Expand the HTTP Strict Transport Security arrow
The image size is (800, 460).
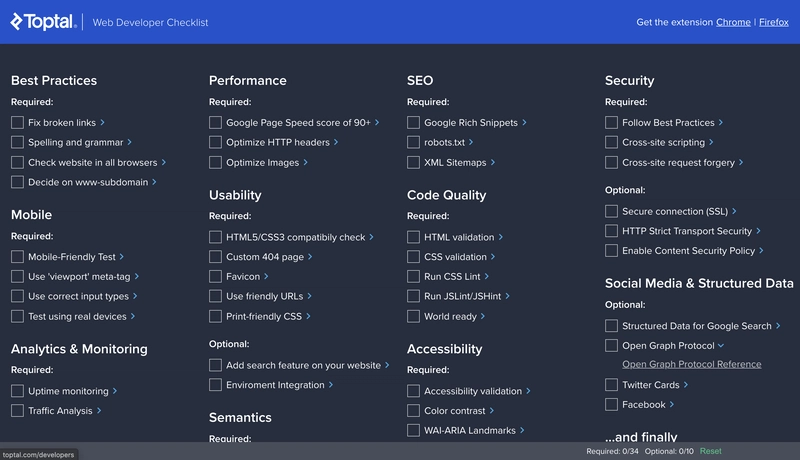click(758, 231)
